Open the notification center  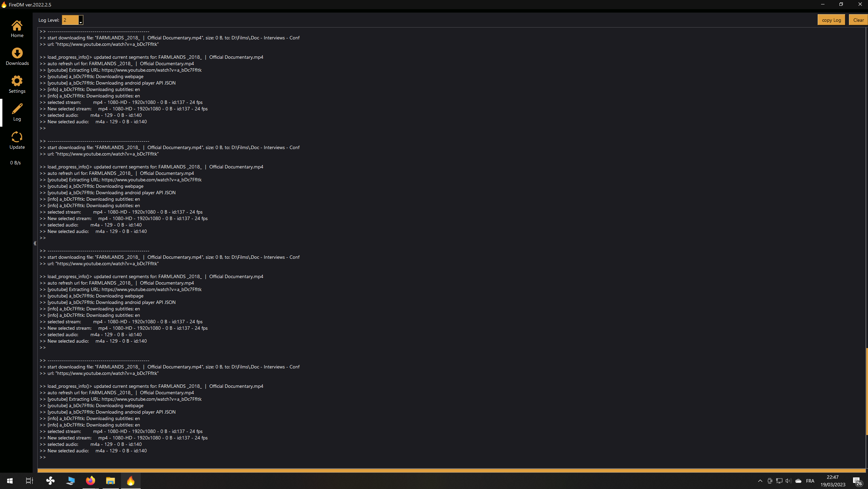(x=857, y=481)
